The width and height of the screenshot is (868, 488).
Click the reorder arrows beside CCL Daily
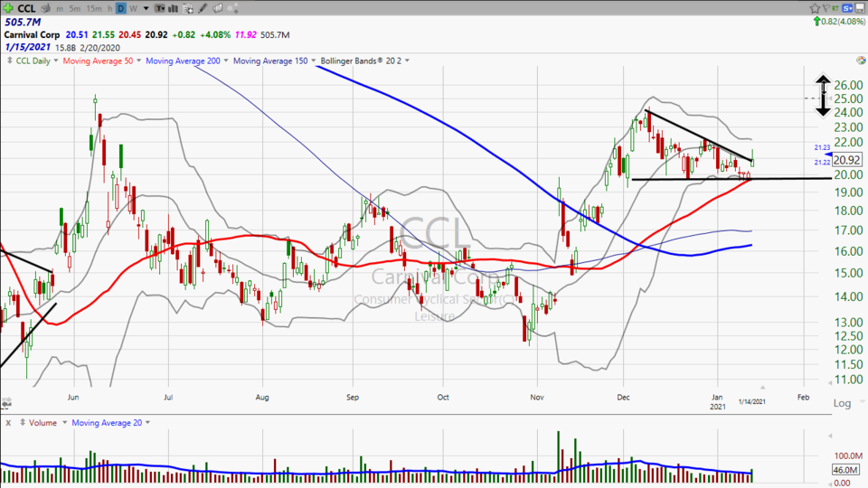pos(9,61)
